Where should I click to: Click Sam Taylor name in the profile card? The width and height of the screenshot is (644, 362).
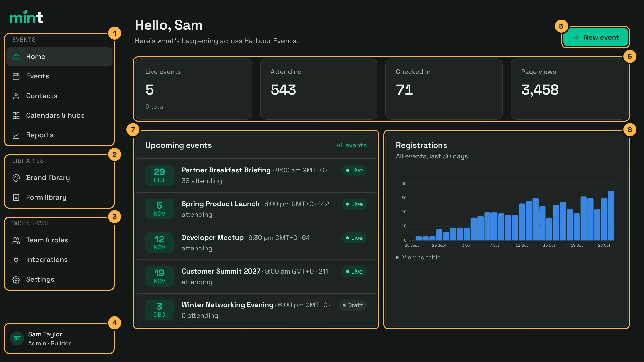click(45, 334)
